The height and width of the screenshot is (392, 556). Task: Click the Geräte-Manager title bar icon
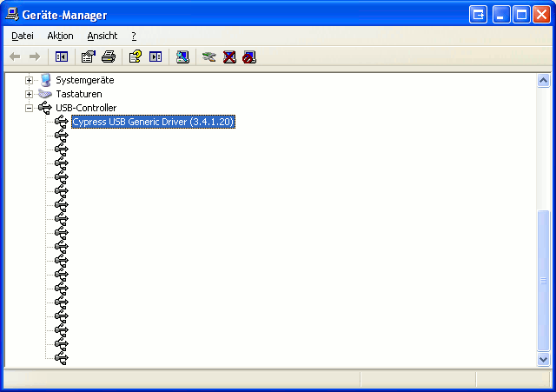[x=12, y=14]
